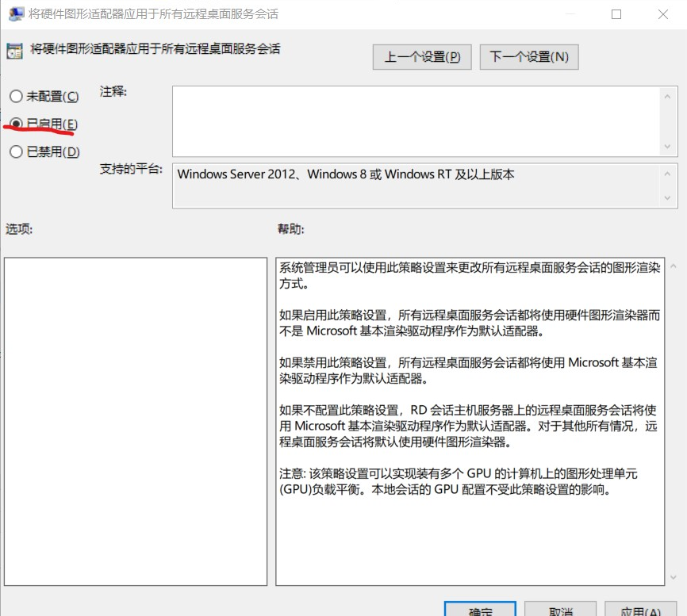Go to next setting 下一个设置(N)
The height and width of the screenshot is (616, 687).
click(529, 57)
